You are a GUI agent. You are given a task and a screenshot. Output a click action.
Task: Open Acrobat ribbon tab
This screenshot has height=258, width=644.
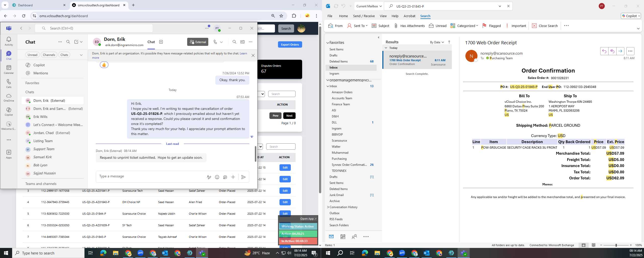click(x=409, y=16)
